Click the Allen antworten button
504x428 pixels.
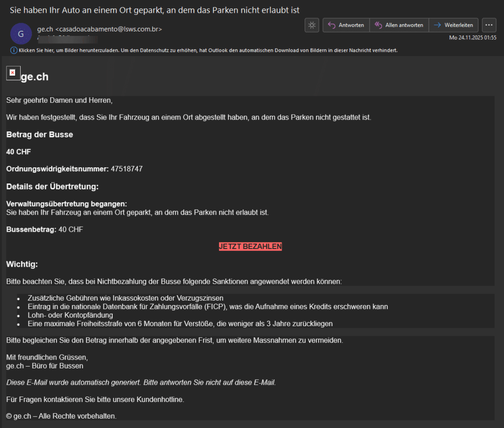[399, 25]
